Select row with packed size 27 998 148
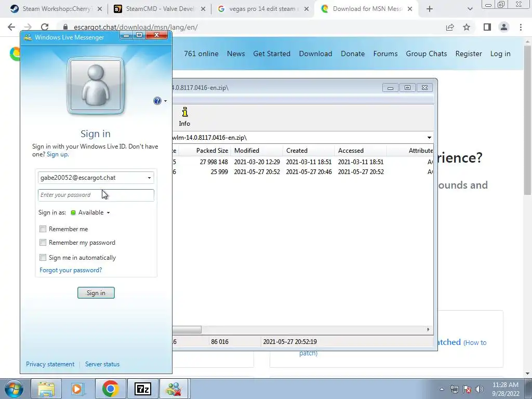Screen dimensions: 532x399 pos(303,162)
